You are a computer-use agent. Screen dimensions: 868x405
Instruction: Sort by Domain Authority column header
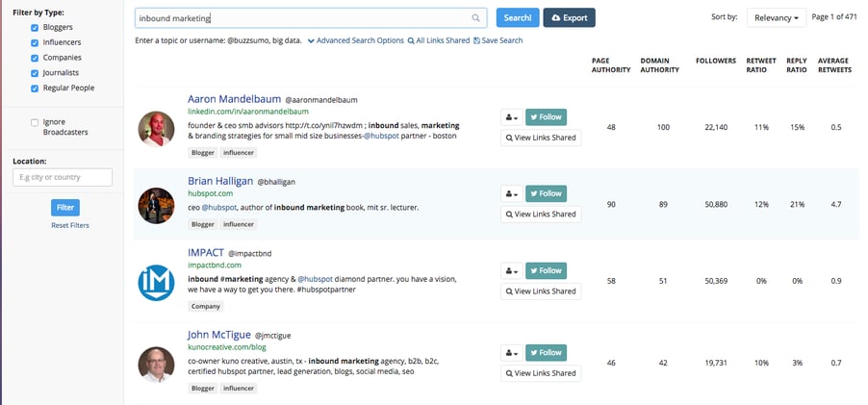coord(659,65)
